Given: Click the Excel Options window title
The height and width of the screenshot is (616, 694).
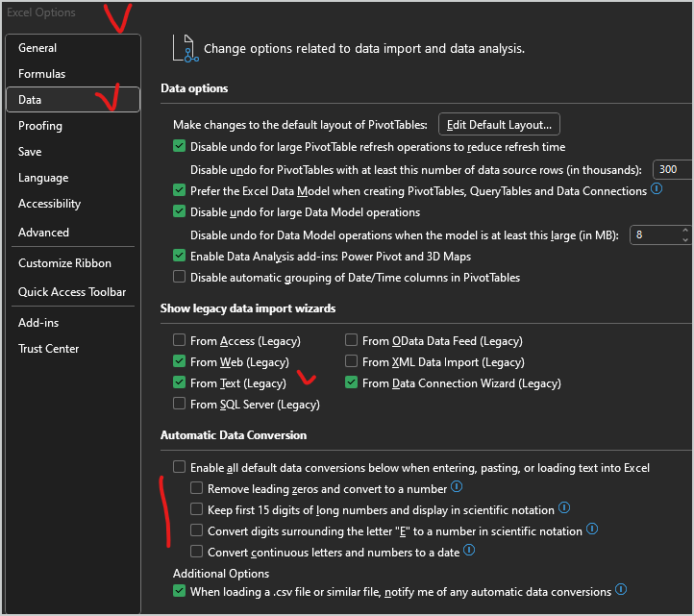Looking at the screenshot, I should (41, 12).
